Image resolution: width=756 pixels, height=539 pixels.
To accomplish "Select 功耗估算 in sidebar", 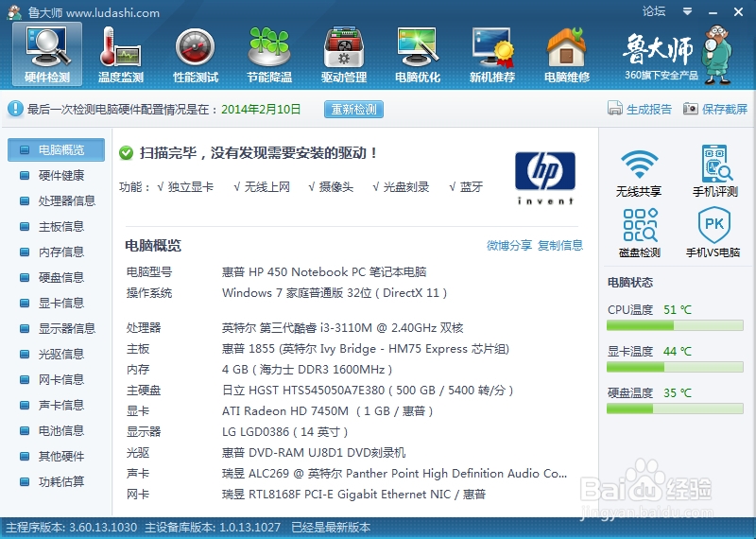I will pos(56,481).
